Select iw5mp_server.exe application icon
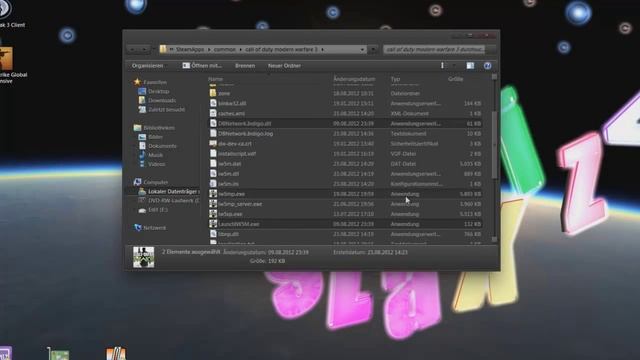Viewport: 640px width, 360px height. [x=213, y=204]
